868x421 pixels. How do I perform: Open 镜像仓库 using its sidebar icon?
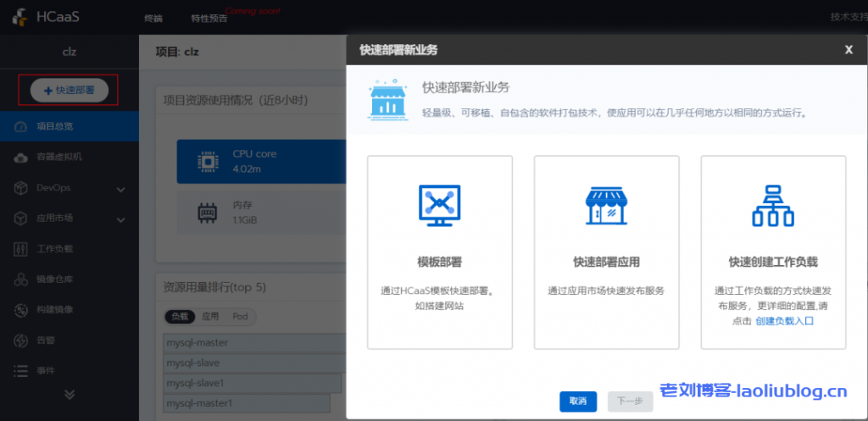pos(21,280)
